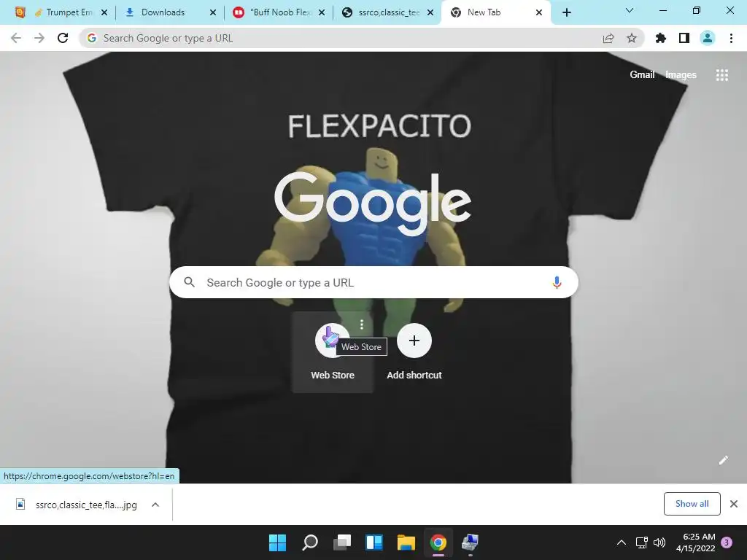Viewport: 747px width, 560px height.
Task: Close the Buff Noob Flex tab
Action: (x=322, y=12)
